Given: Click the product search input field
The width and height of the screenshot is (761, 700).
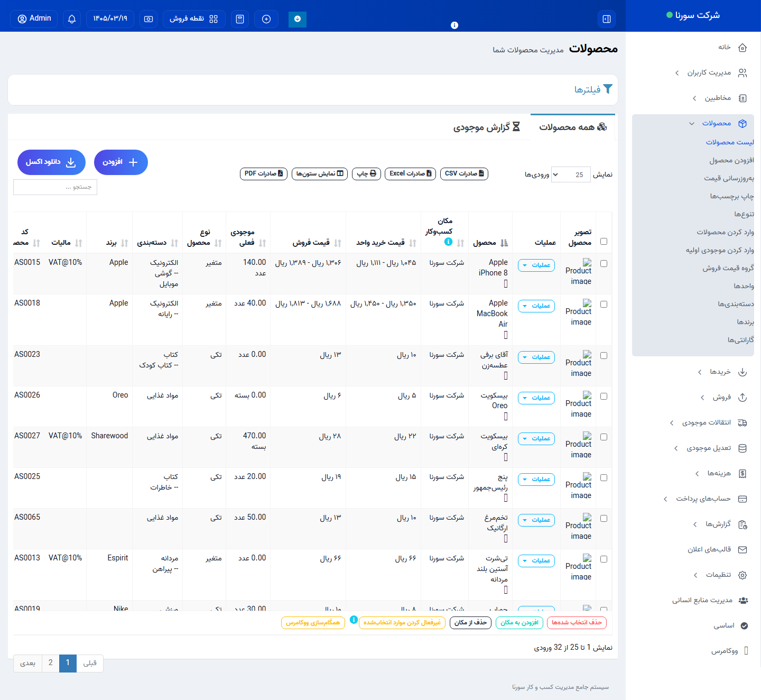Looking at the screenshot, I should (x=55, y=187).
